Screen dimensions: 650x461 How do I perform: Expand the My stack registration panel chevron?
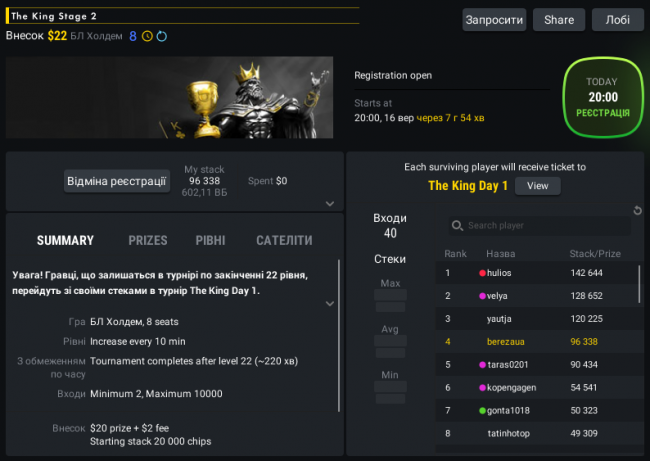click(330, 204)
